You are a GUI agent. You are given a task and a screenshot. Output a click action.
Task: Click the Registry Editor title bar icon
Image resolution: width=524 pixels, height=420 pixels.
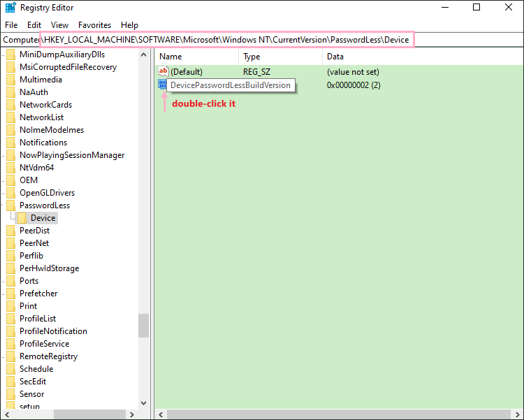point(10,8)
